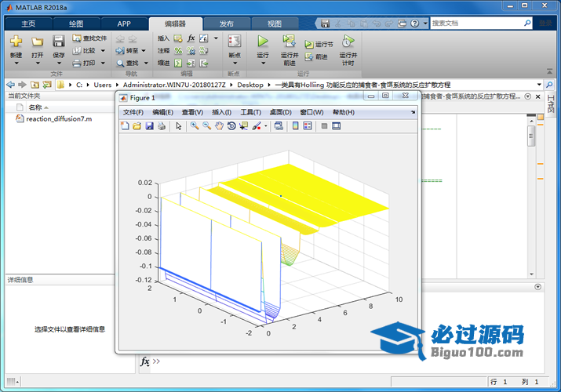561x392 pixels.
Task: Switch to Plots (绘图) tab
Action: click(76, 24)
